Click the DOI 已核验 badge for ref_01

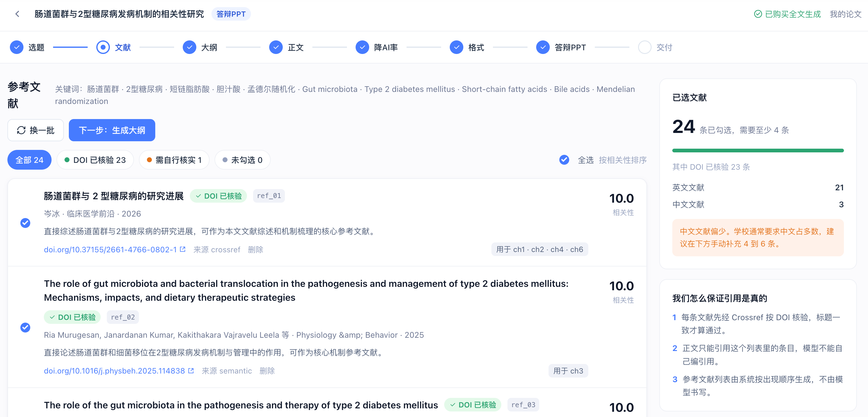(x=218, y=196)
